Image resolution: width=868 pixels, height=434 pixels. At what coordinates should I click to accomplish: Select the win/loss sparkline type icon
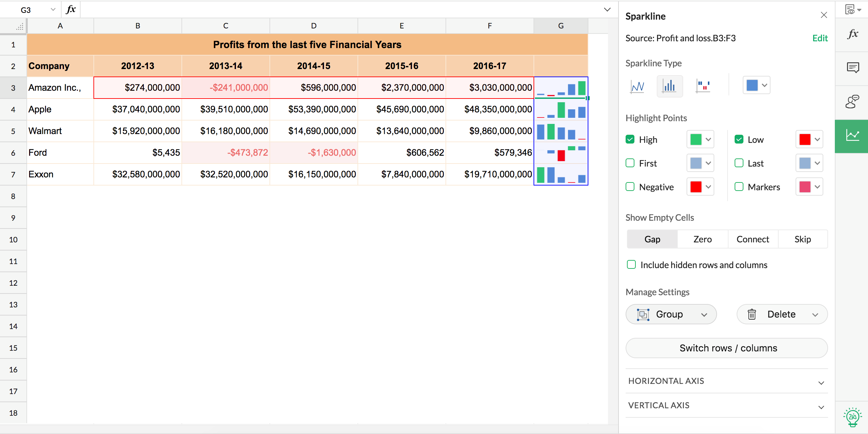point(702,86)
